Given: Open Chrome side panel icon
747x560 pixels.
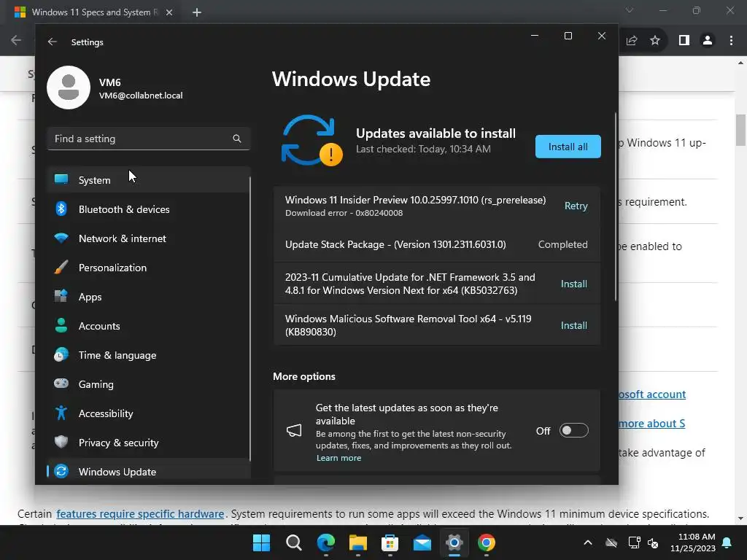Looking at the screenshot, I should [x=684, y=41].
